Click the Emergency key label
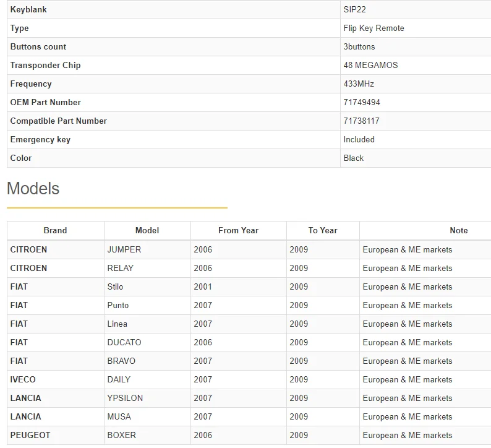 [40, 139]
